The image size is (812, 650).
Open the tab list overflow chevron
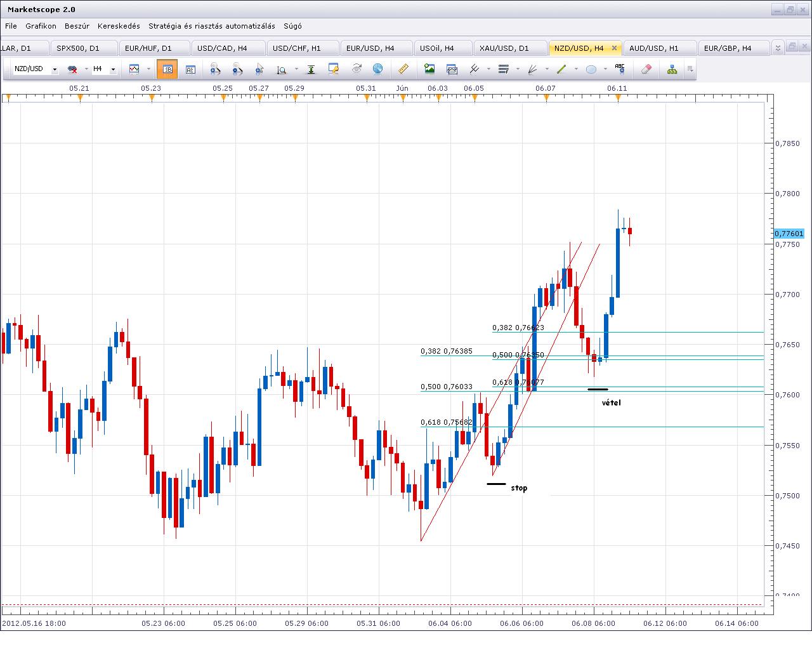pyautogui.click(x=778, y=48)
